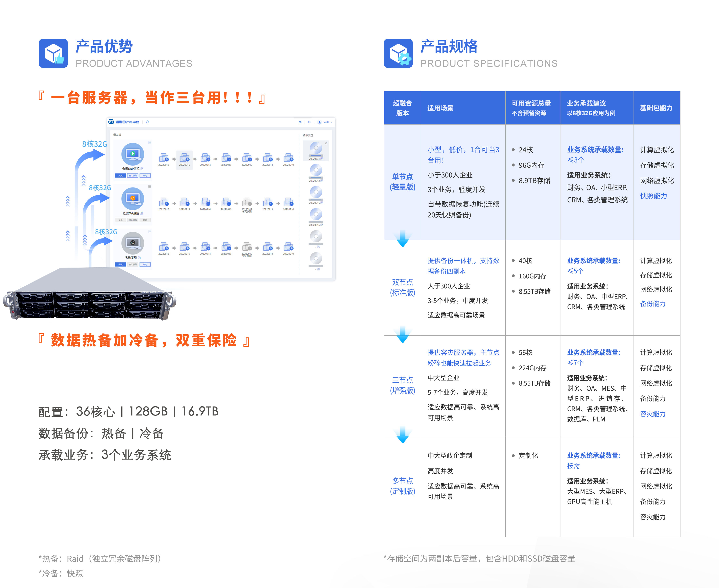This screenshot has height=588, width=719.
Task: Toggle 开机 to power on 考勤系统
Action: click(x=121, y=264)
